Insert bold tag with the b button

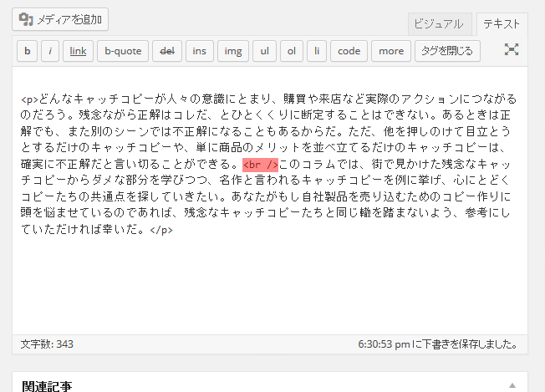[x=27, y=51]
